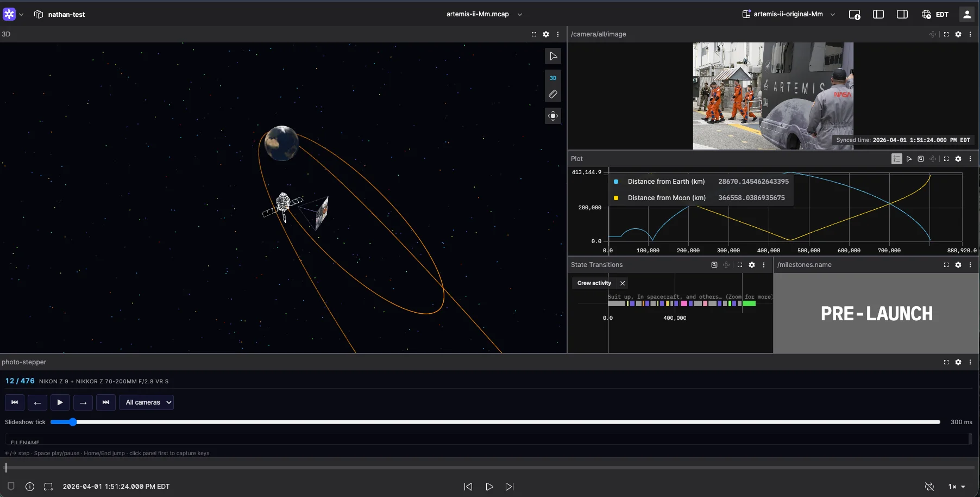Open State Transitions settings gear
Viewport: 980px width, 497px height.
point(752,265)
